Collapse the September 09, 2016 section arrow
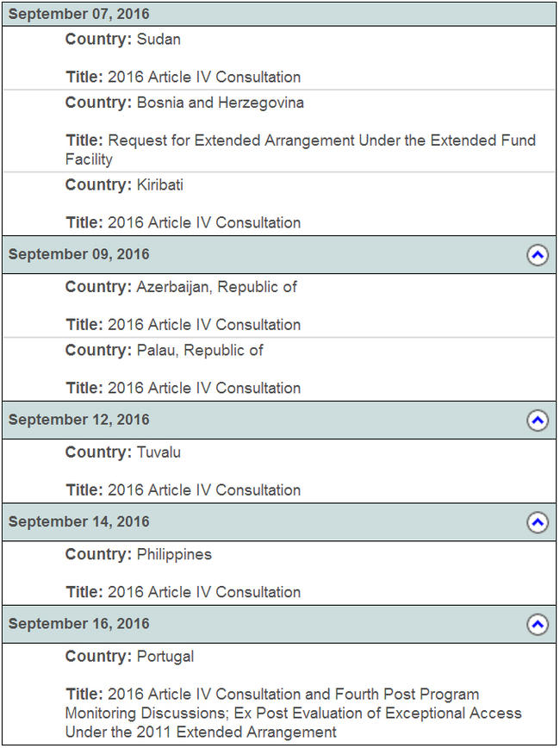The height and width of the screenshot is (748, 560). [x=538, y=255]
